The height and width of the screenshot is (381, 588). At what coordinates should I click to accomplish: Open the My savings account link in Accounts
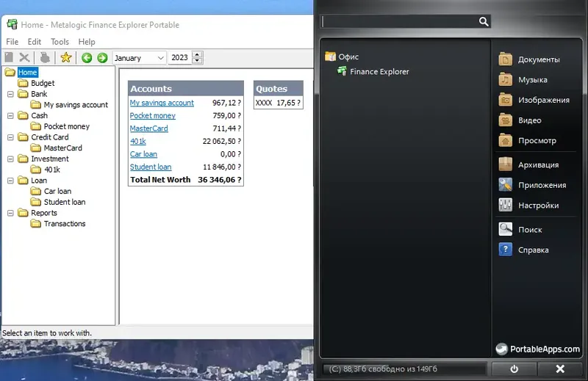tap(162, 103)
